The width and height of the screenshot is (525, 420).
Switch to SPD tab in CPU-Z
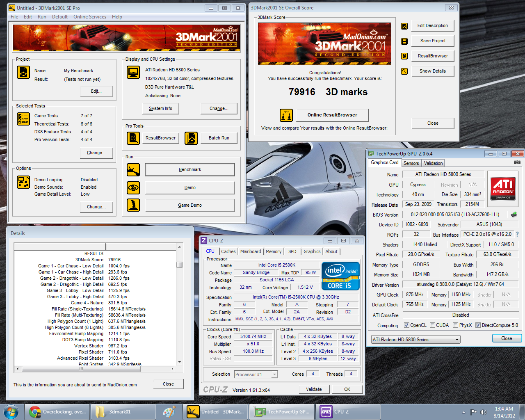(x=292, y=252)
